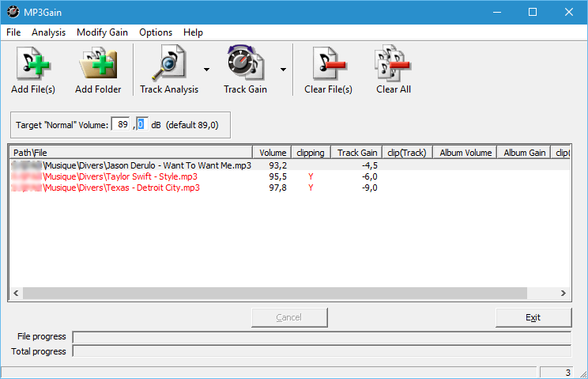Click the Clear All toolbar icon
This screenshot has height=379, width=588.
tap(393, 63)
